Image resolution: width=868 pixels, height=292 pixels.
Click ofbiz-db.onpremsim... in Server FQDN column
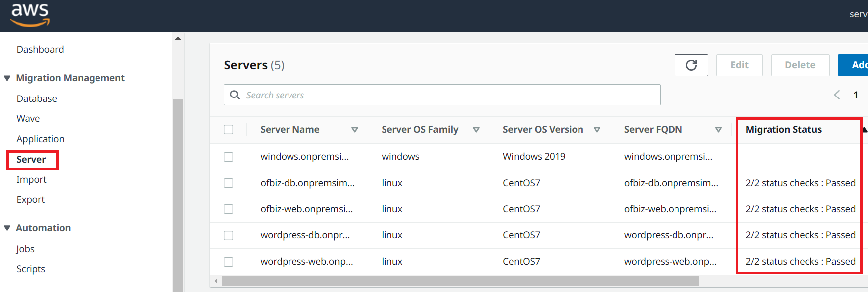point(672,183)
